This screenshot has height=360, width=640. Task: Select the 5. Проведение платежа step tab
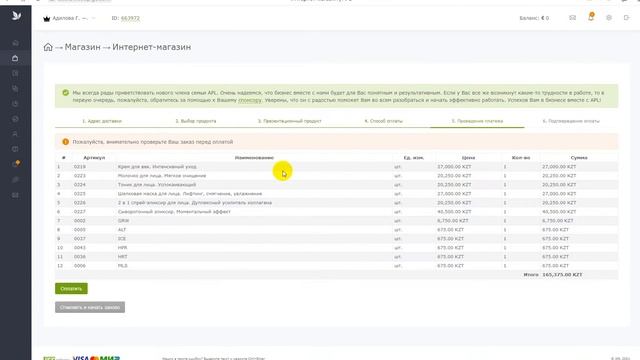477,121
